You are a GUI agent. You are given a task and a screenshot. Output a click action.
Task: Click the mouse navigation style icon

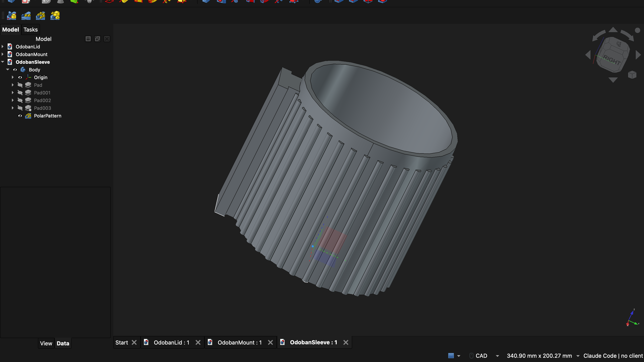coord(471,356)
